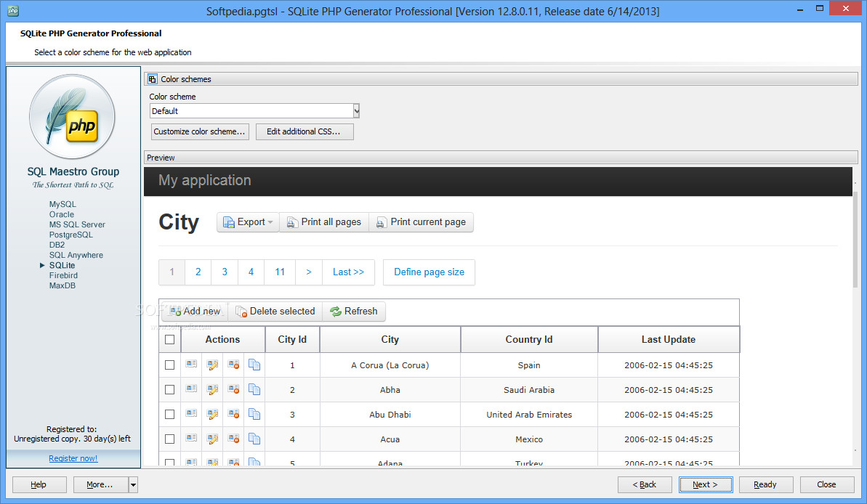Open view record icon for A Corua row

191,364
